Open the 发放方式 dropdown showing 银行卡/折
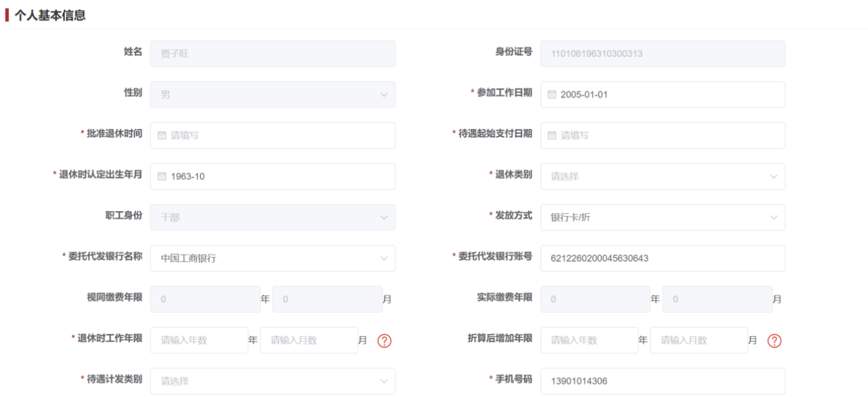 [774, 217]
